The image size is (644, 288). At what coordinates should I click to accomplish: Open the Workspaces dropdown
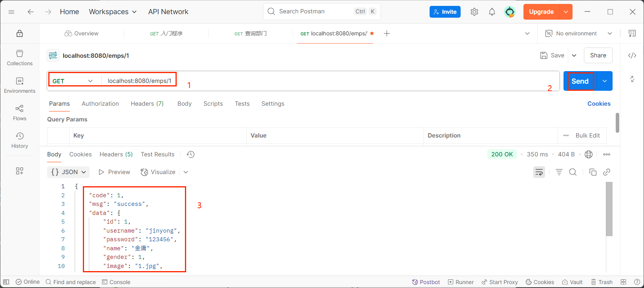(113, 12)
